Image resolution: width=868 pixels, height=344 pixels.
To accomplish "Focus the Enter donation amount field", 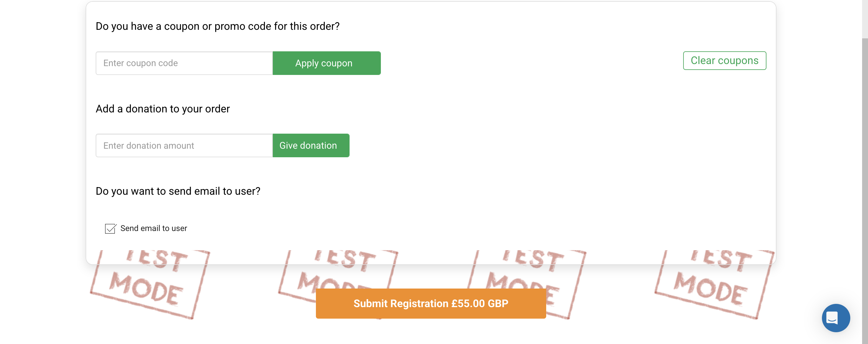I will click(x=184, y=145).
